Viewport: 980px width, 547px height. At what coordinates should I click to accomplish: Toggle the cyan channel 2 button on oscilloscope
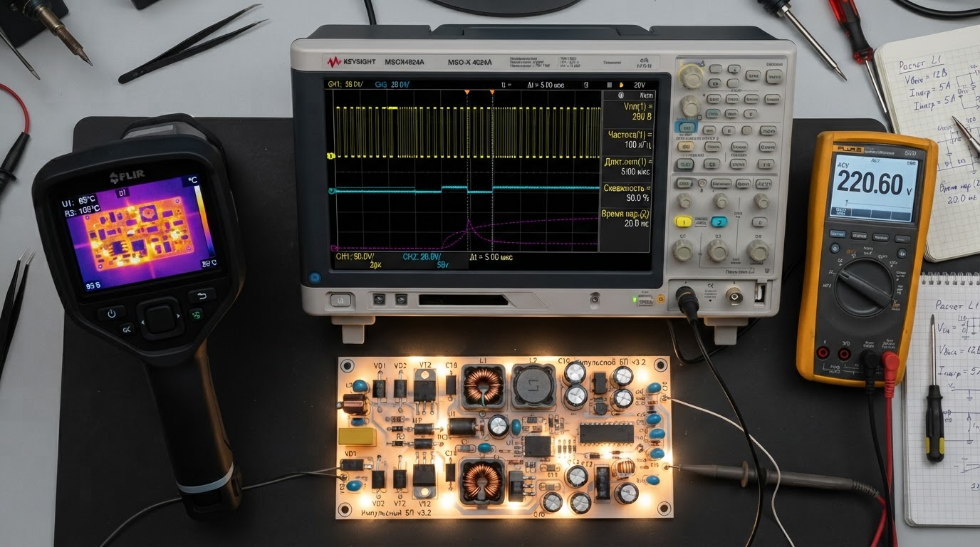pos(719,222)
